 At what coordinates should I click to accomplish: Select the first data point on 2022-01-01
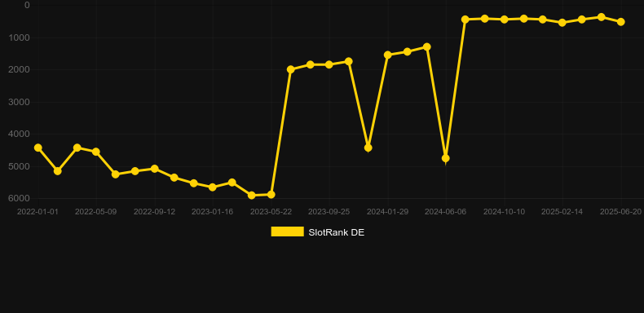(x=38, y=148)
